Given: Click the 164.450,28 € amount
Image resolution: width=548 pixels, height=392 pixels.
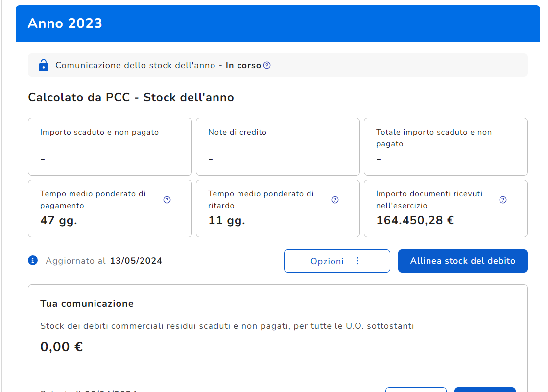Looking at the screenshot, I should coord(415,220).
